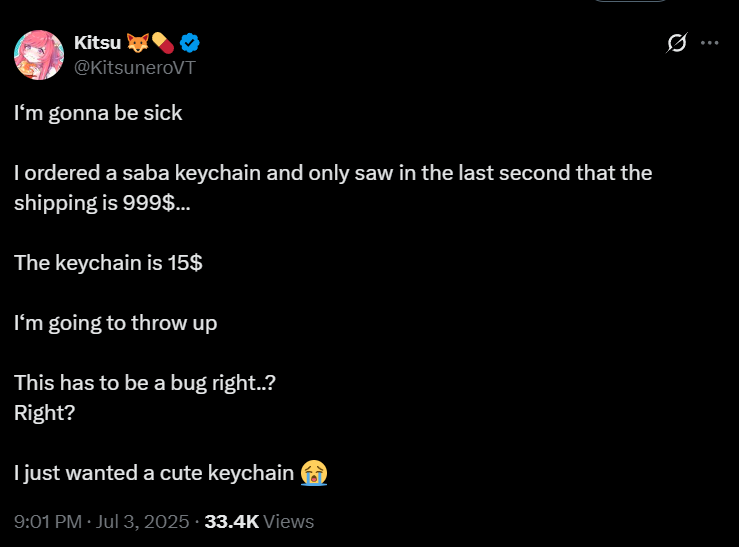Click the standalone "Right?" line
The image size is (739, 547).
44,412
